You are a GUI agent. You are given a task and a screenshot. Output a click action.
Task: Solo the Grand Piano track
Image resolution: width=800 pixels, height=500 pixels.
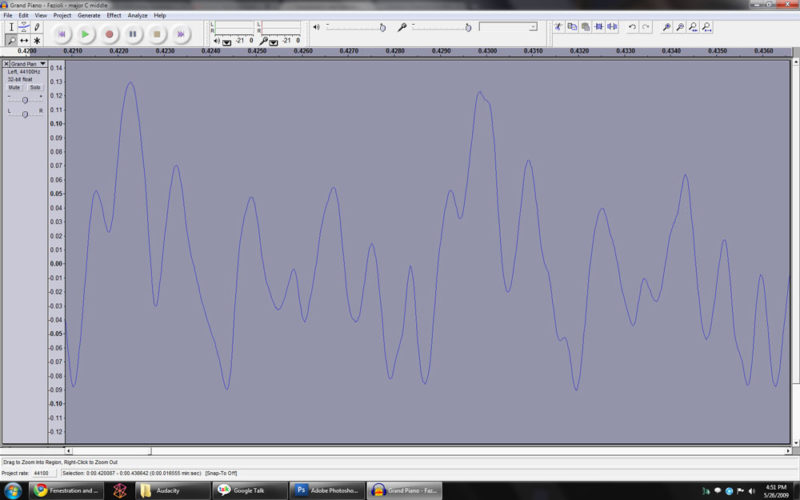coord(35,87)
